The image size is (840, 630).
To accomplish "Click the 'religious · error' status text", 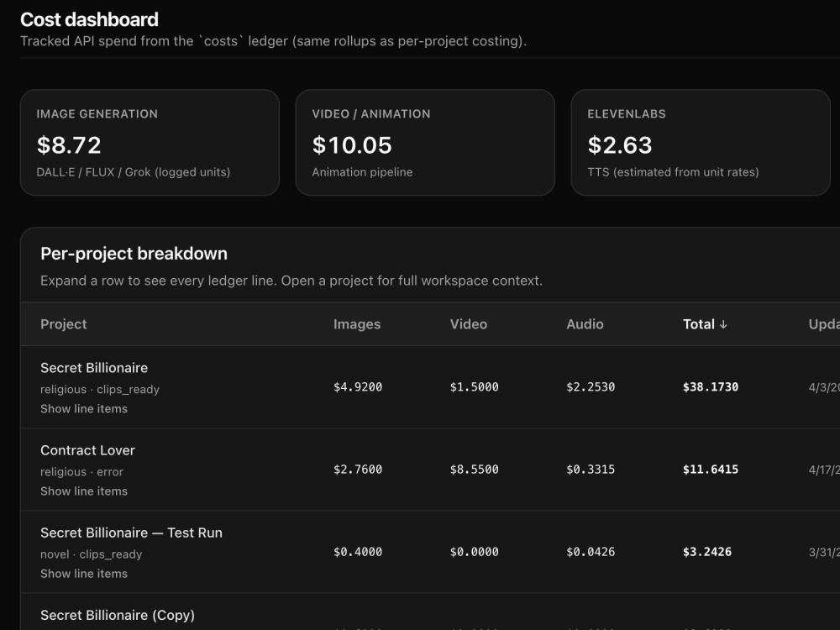I will pyautogui.click(x=82, y=472).
